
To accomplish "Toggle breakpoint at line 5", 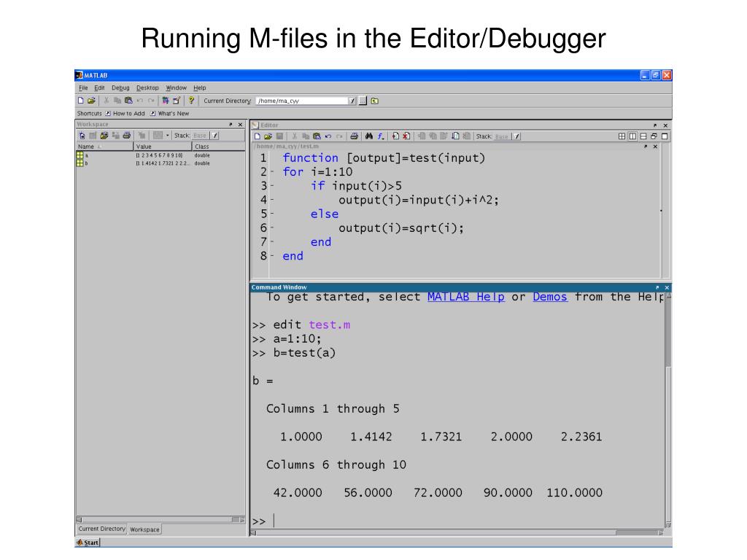I will [x=272, y=214].
